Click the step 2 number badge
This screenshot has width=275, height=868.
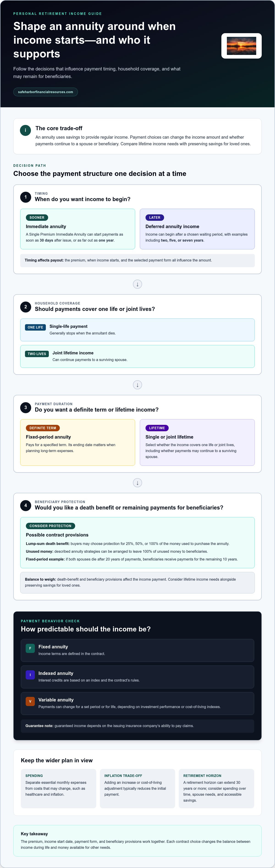click(x=26, y=307)
